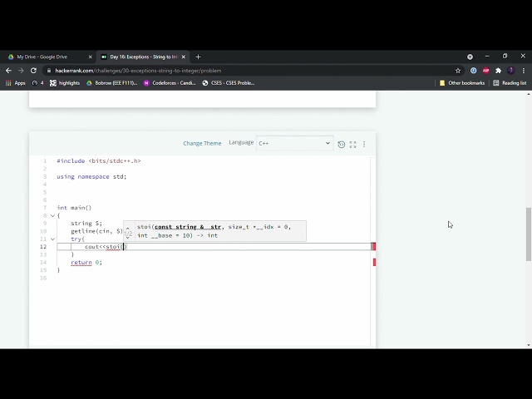Click on 'using namespace std;' line

pos(91,177)
